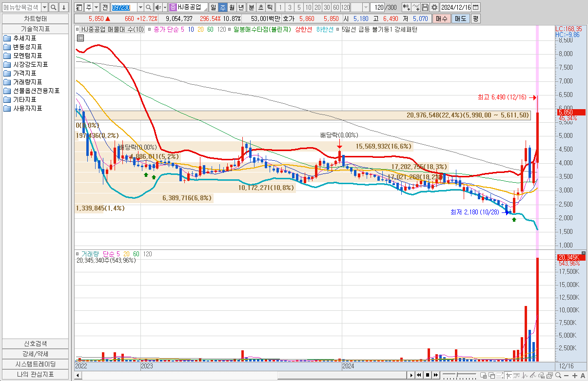The height and width of the screenshot is (381, 588).
Task: Click the bottom-bar magnifier zoom icon
Action: [558, 375]
